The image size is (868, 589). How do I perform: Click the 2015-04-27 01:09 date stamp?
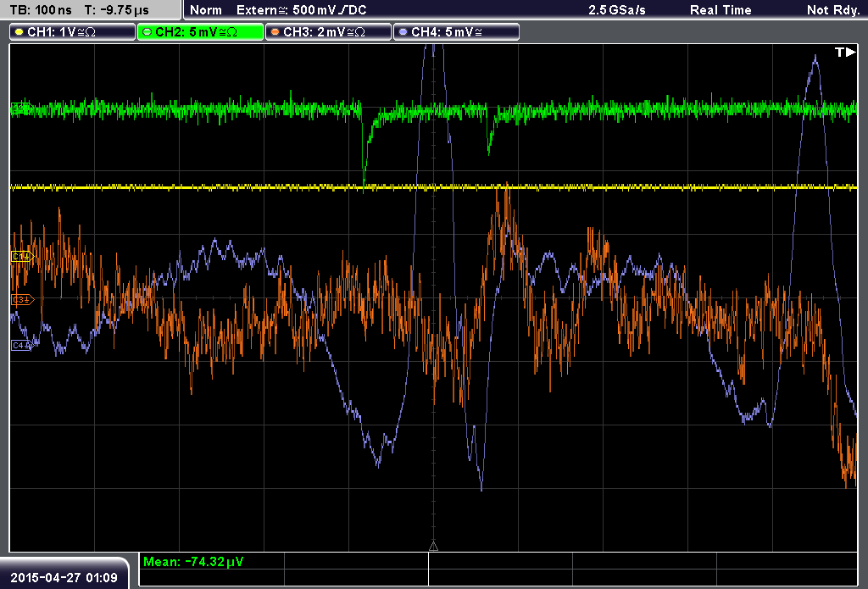[64, 578]
